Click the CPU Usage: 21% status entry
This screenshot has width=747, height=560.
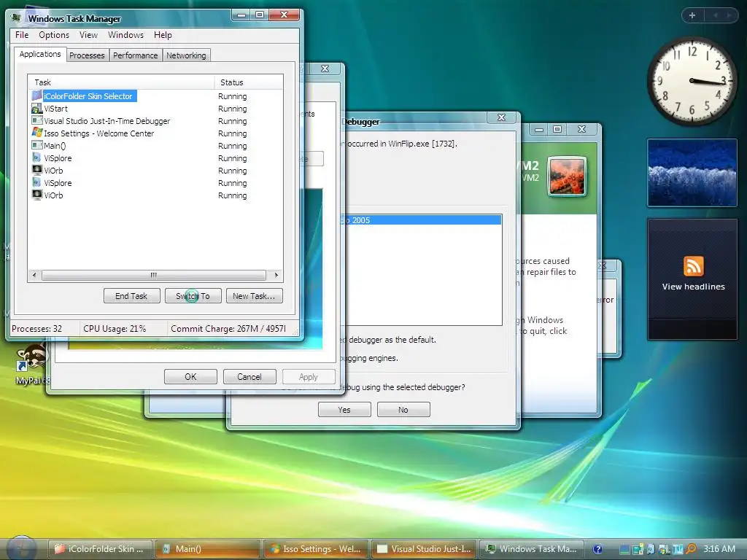point(115,329)
